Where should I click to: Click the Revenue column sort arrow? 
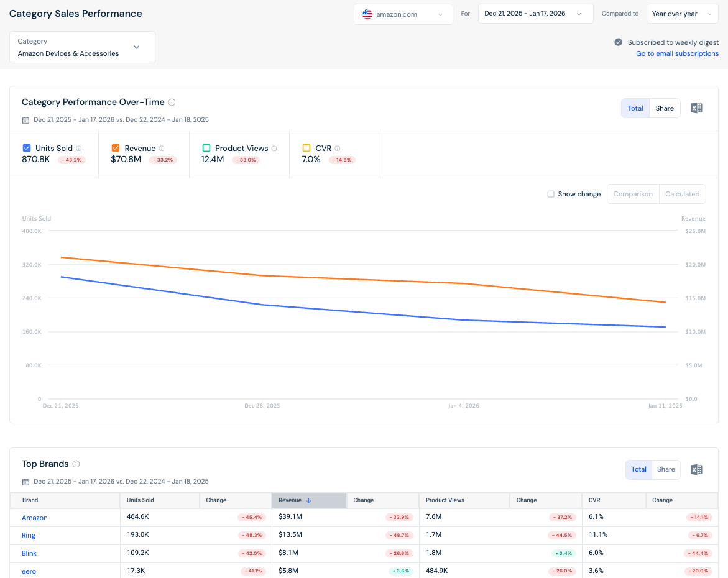[309, 500]
